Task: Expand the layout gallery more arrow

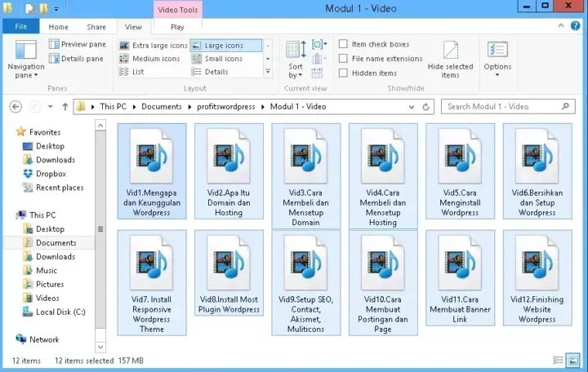Action: [x=268, y=72]
